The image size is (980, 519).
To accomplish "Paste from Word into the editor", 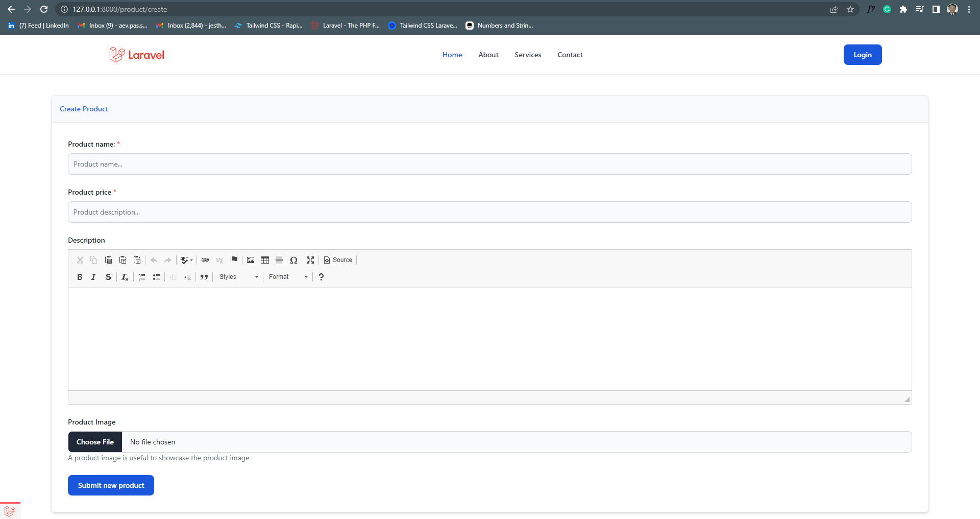I will [x=137, y=260].
